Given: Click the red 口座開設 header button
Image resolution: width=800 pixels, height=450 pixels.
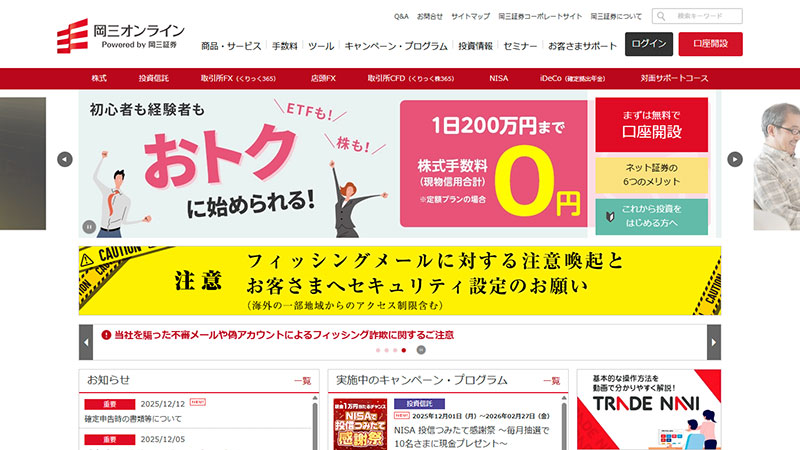Looking at the screenshot, I should [x=710, y=44].
